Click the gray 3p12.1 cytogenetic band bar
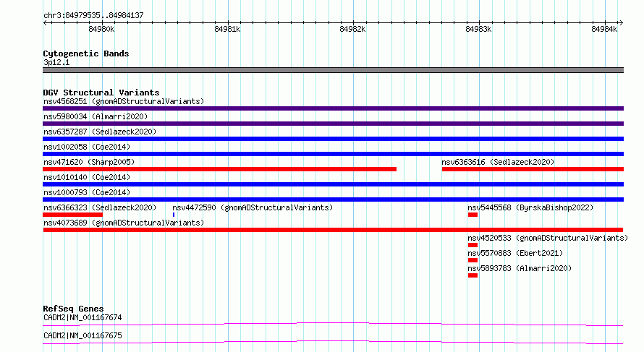 click(x=333, y=70)
